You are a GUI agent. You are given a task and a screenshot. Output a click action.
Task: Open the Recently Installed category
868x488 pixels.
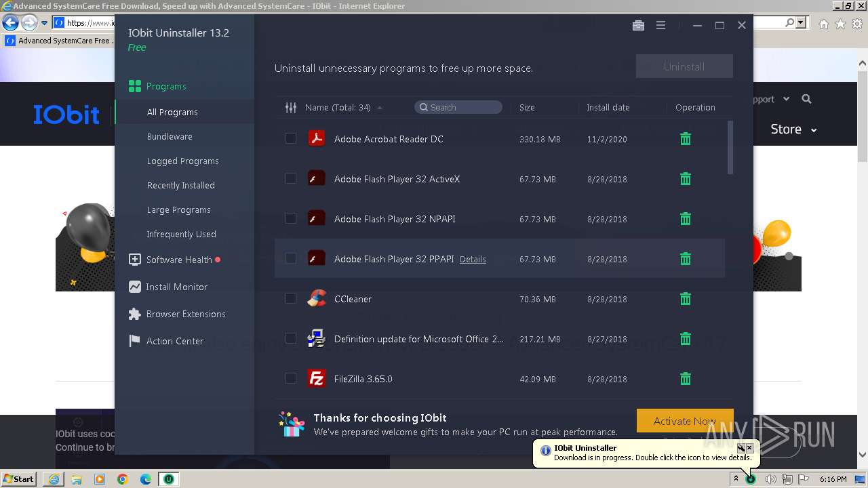tap(180, 185)
